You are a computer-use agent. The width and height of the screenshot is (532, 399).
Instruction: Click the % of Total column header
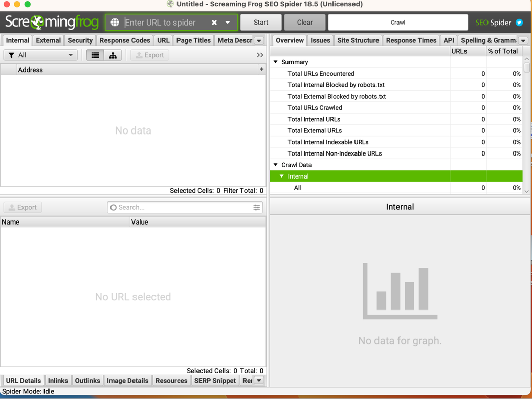(504, 51)
